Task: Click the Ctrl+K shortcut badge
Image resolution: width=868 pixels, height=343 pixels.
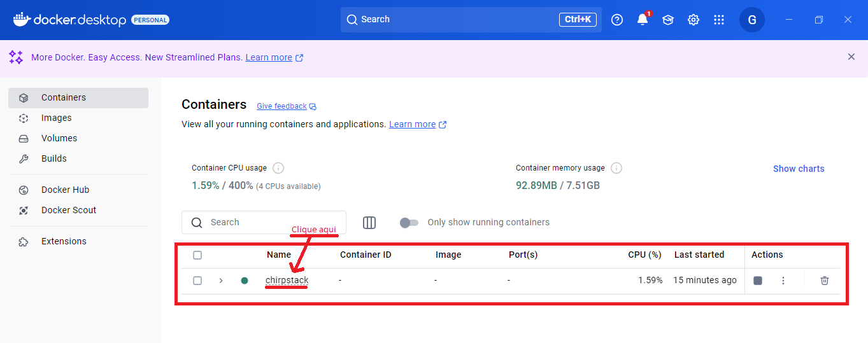Action: pos(578,20)
